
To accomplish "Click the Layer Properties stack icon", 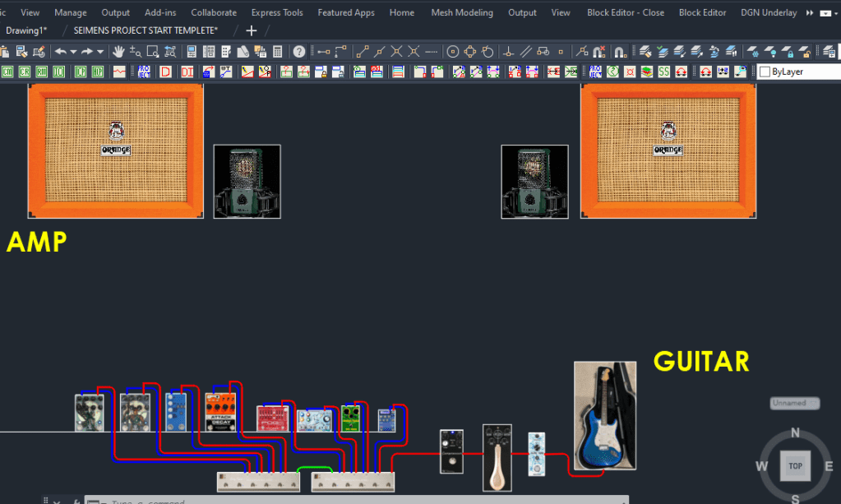I will 646,52.
